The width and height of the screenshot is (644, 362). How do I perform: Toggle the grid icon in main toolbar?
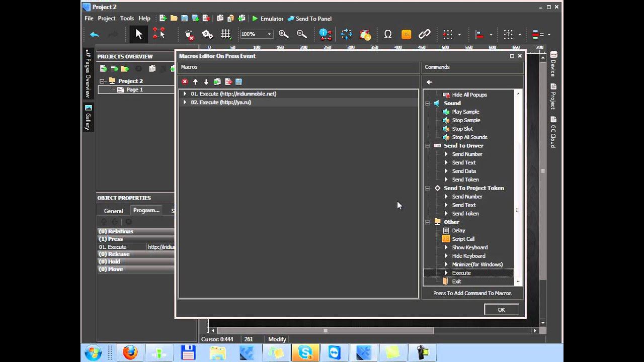point(225,34)
